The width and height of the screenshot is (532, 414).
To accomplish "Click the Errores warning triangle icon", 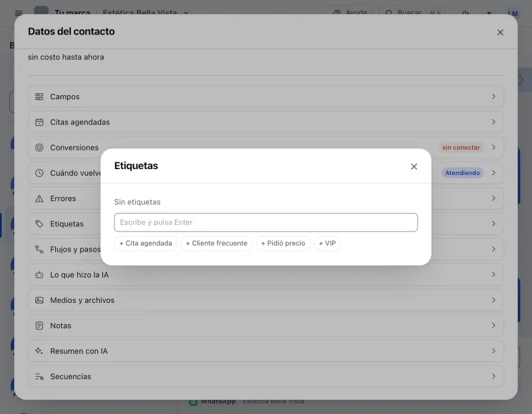I will (39, 198).
